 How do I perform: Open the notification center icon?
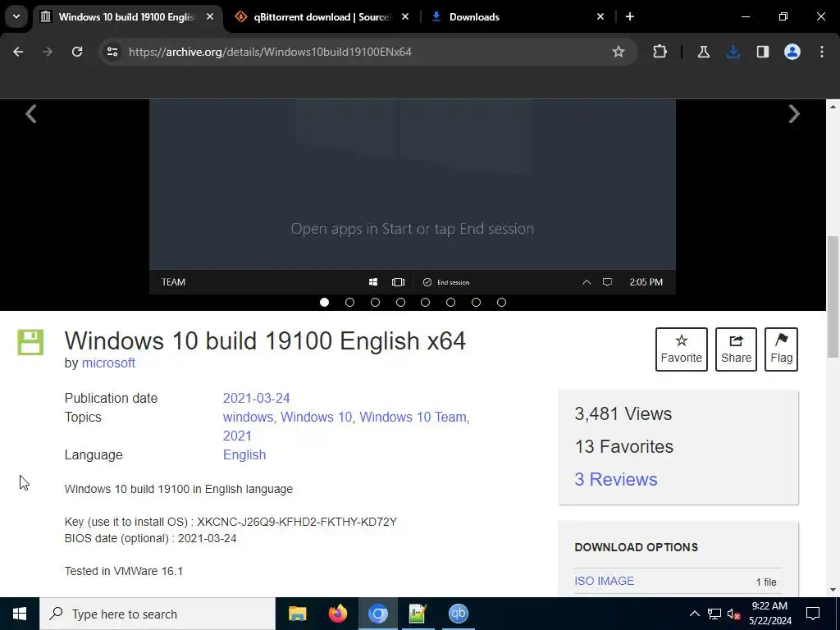[813, 614]
